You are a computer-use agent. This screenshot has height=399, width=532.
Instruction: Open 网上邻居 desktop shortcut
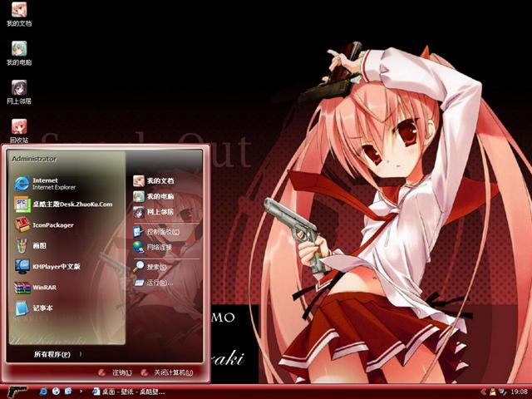click(19, 92)
